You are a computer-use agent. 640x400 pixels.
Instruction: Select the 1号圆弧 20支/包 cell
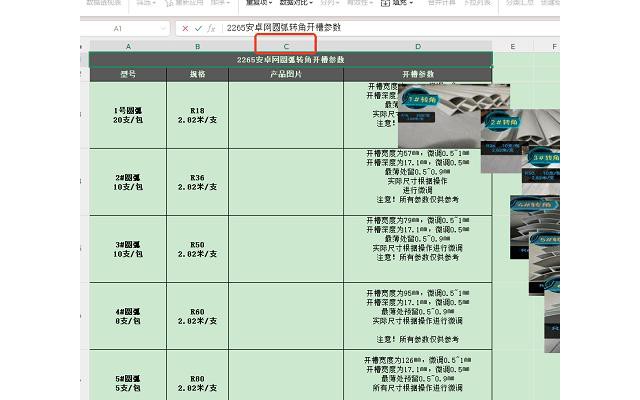point(128,115)
